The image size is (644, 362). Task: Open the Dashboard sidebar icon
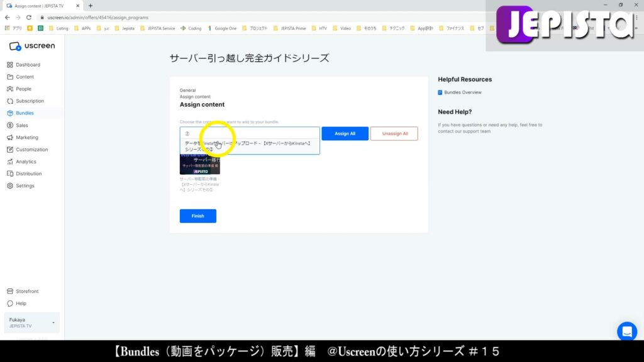tap(10, 65)
